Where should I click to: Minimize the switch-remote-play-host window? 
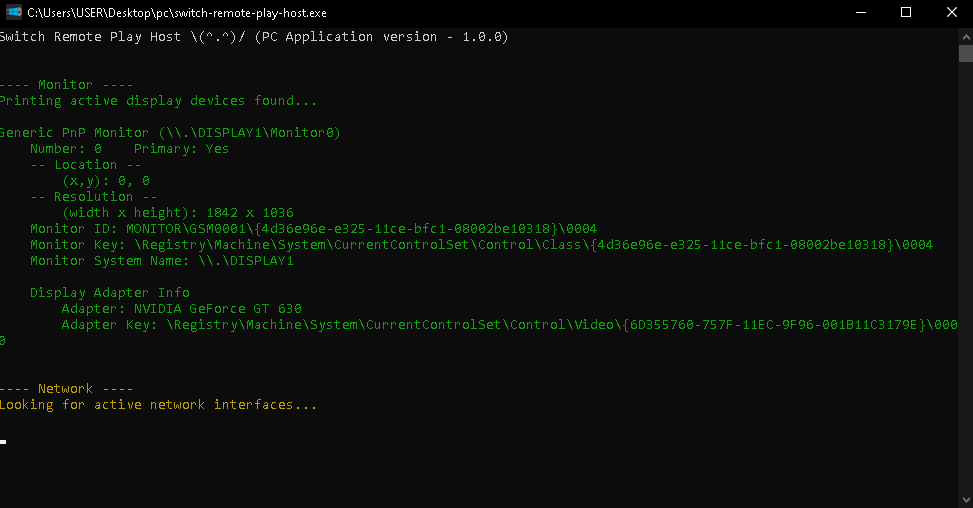(861, 12)
